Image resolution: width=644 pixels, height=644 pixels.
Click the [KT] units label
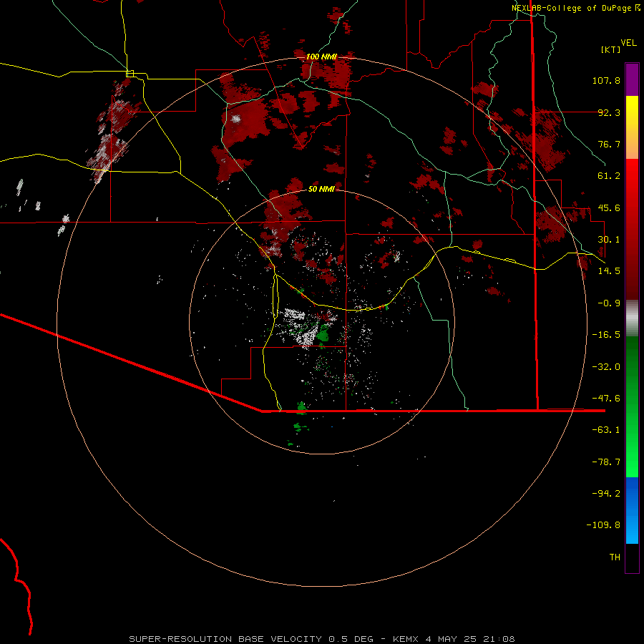610,49
